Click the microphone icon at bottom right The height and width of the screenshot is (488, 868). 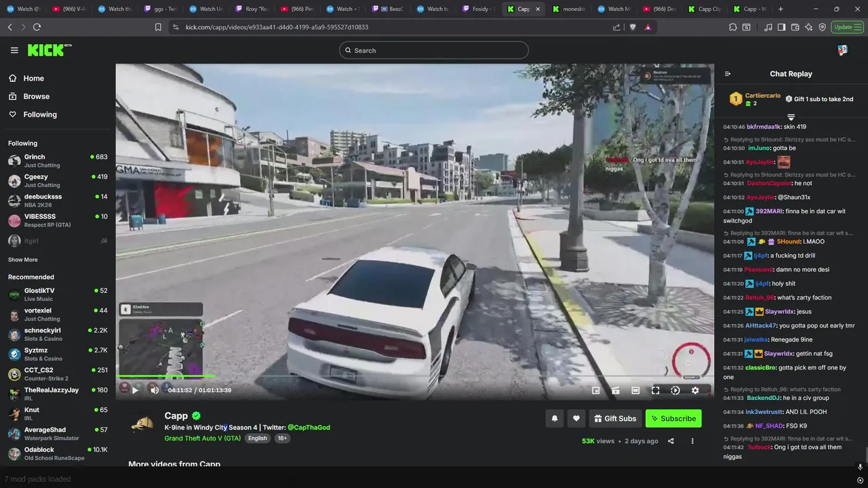860,467
